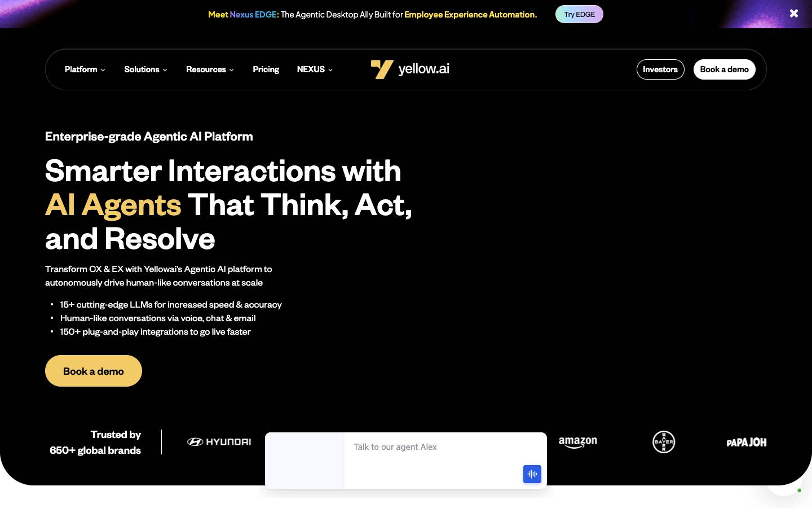Click the Amazon brand logo
The height and width of the screenshot is (508, 812).
(578, 443)
